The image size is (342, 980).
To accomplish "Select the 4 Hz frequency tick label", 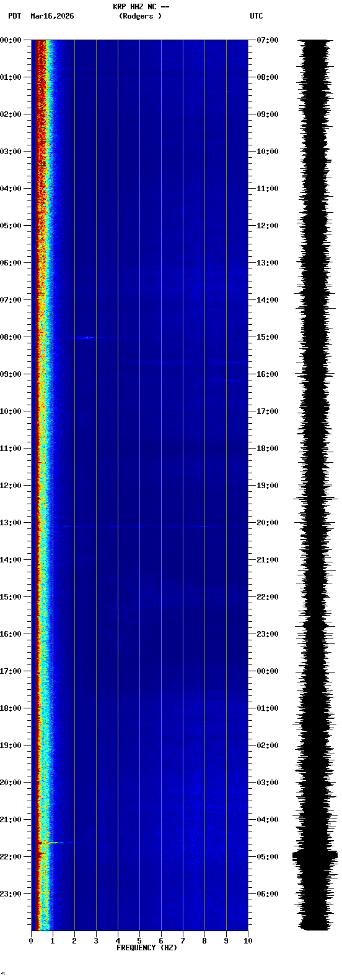I will (118, 941).
